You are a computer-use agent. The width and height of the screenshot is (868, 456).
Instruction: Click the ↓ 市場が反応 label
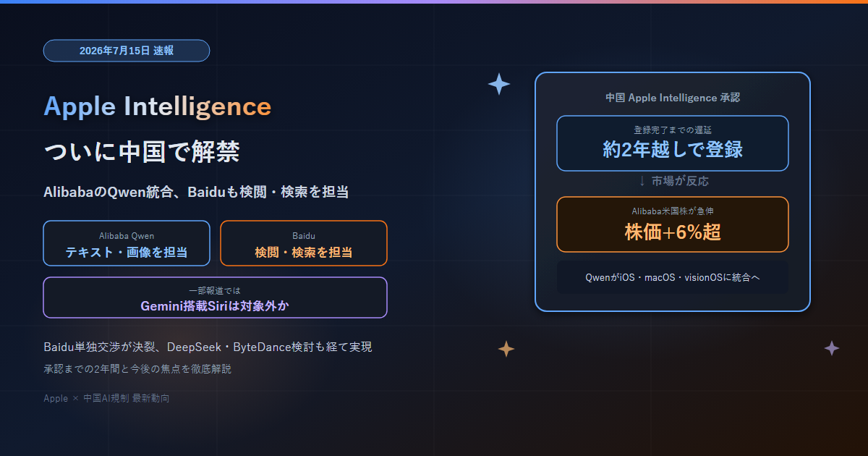(673, 181)
